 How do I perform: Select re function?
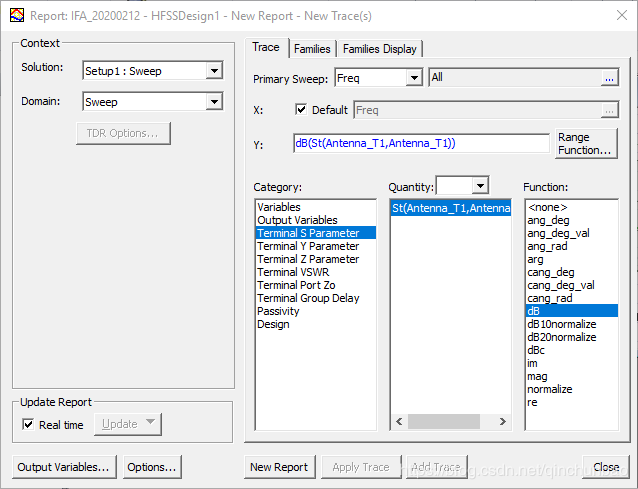572,402
